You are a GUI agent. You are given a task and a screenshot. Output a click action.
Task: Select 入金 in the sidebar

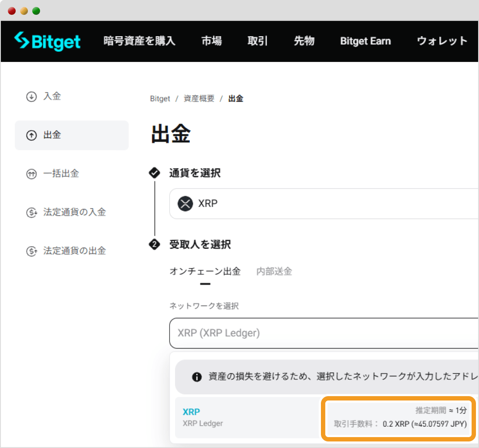click(52, 96)
